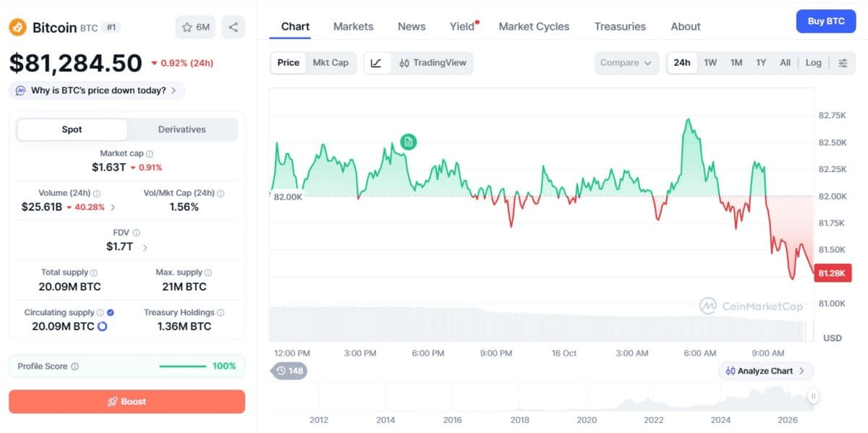
Task: Open the Compare dropdown
Action: click(626, 63)
